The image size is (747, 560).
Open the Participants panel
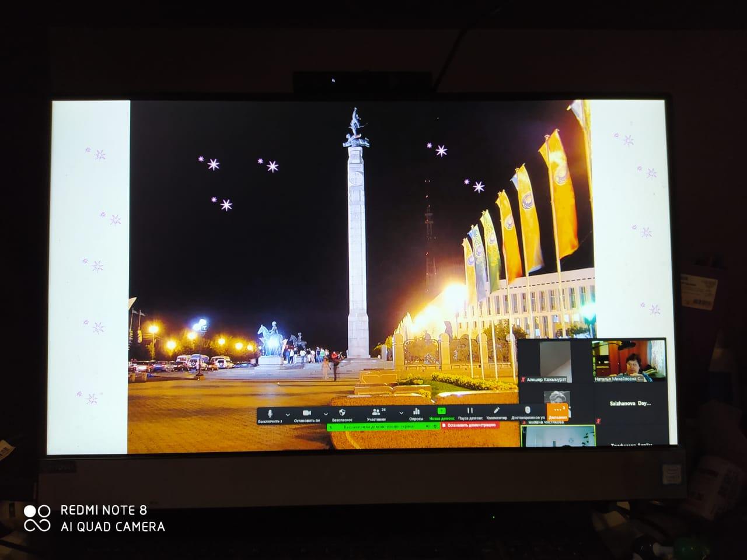click(376, 414)
